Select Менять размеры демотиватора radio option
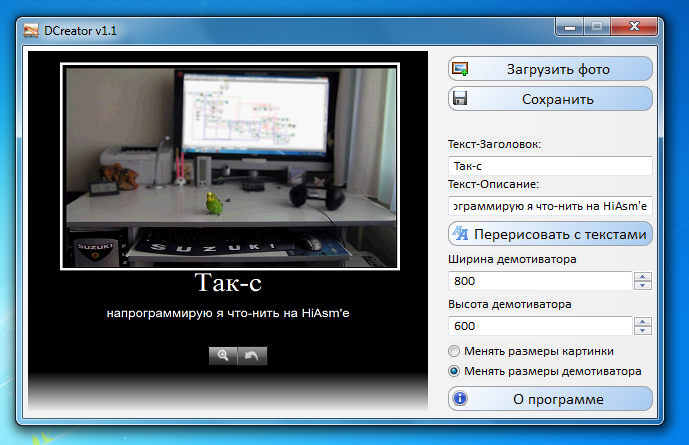Image resolution: width=689 pixels, height=445 pixels. point(455,371)
